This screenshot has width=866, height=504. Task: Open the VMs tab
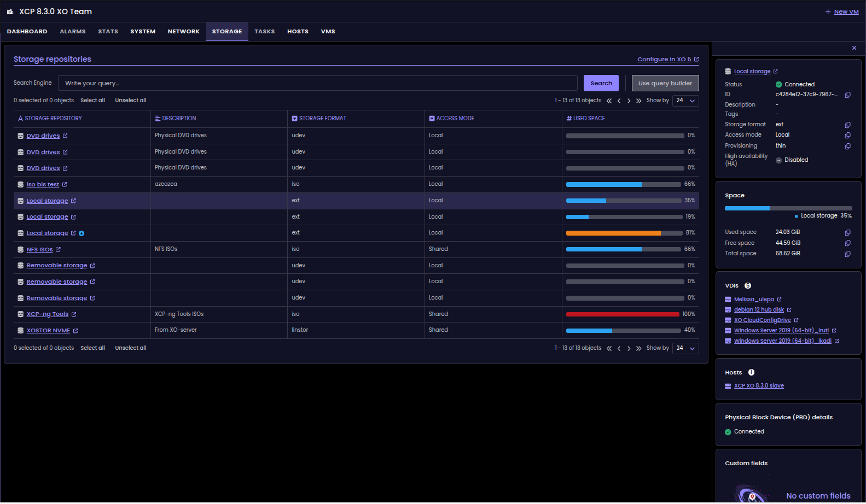(x=328, y=32)
